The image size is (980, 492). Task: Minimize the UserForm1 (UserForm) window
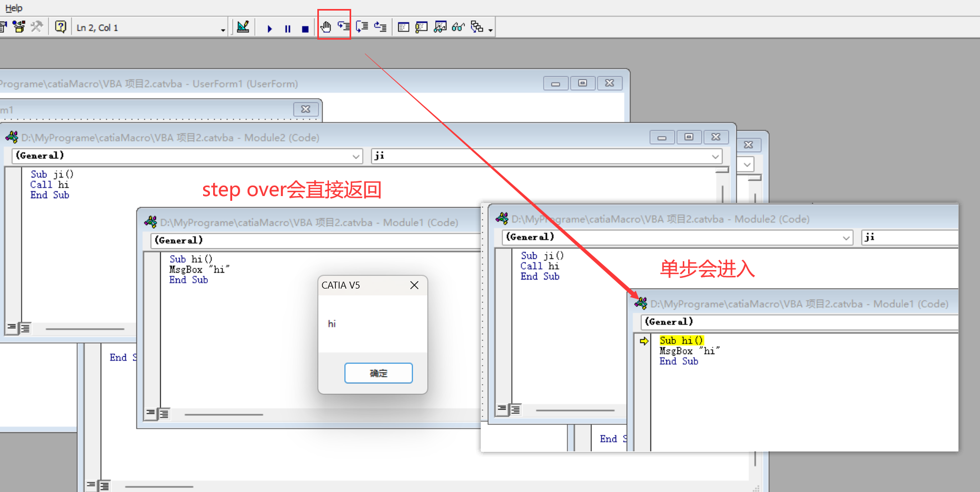coord(555,83)
